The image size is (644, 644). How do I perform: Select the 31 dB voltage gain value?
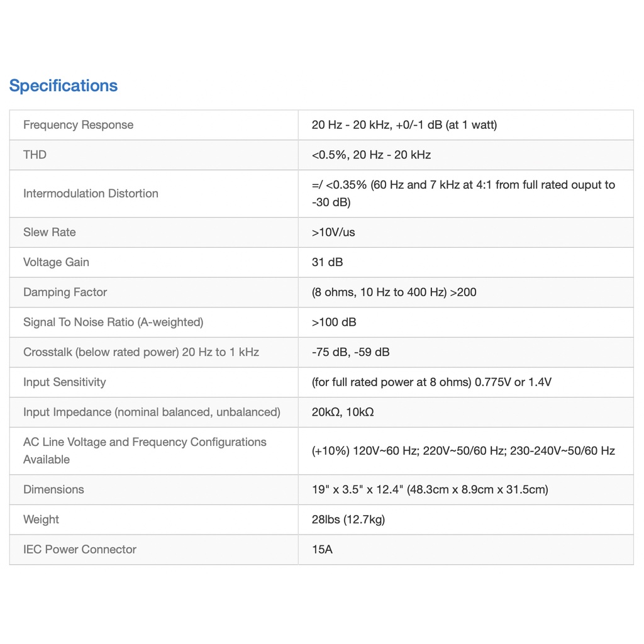point(327,262)
